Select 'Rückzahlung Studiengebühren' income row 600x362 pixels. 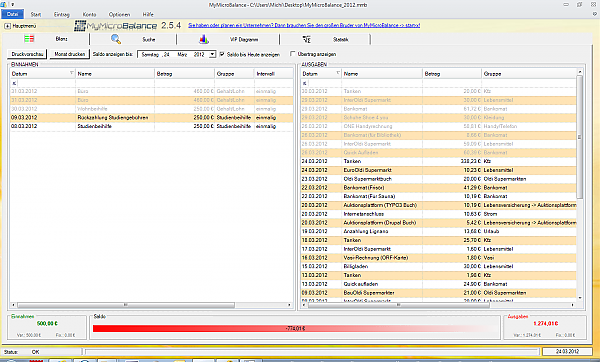click(x=151, y=117)
